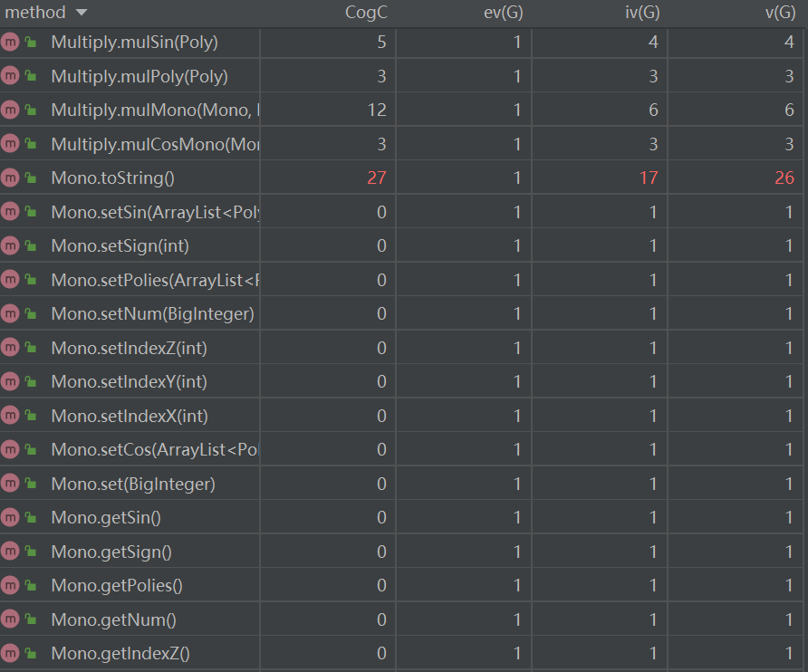Image resolution: width=808 pixels, height=672 pixels.
Task: Select the Multiply.mulPoly(Poly) method name
Action: click(x=139, y=76)
